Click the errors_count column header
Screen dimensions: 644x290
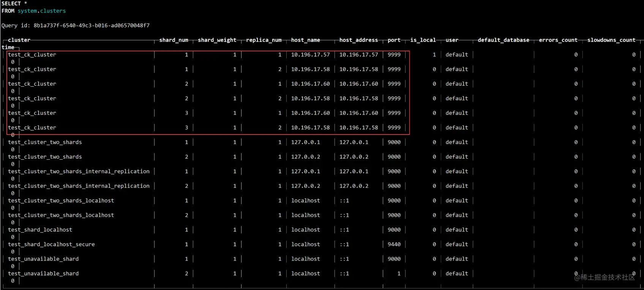point(558,40)
